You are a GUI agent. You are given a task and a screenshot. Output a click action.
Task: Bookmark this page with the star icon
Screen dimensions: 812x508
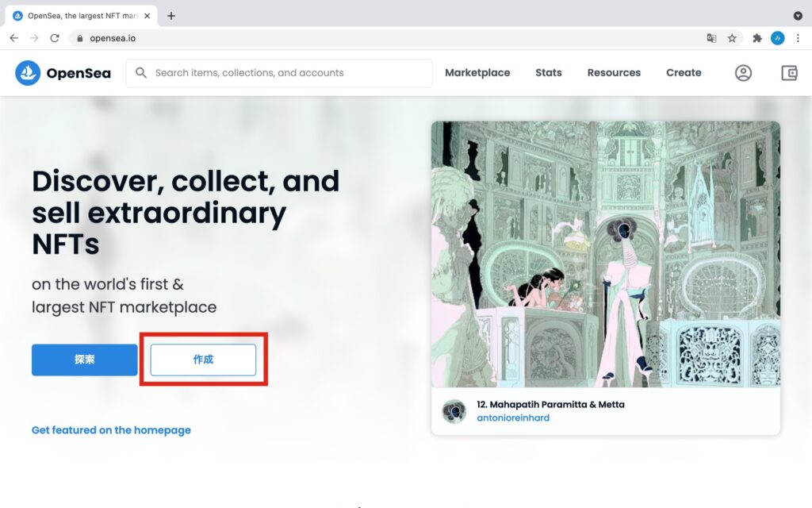tap(732, 38)
